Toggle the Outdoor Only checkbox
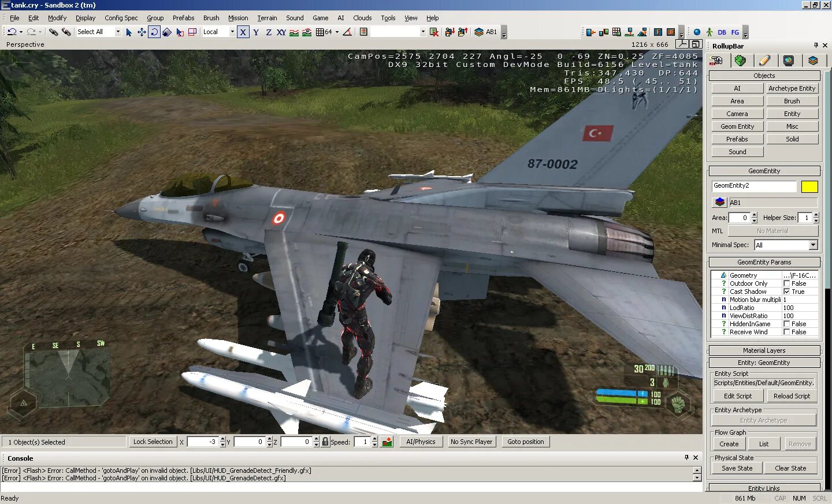The width and height of the screenshot is (832, 504). tap(786, 283)
